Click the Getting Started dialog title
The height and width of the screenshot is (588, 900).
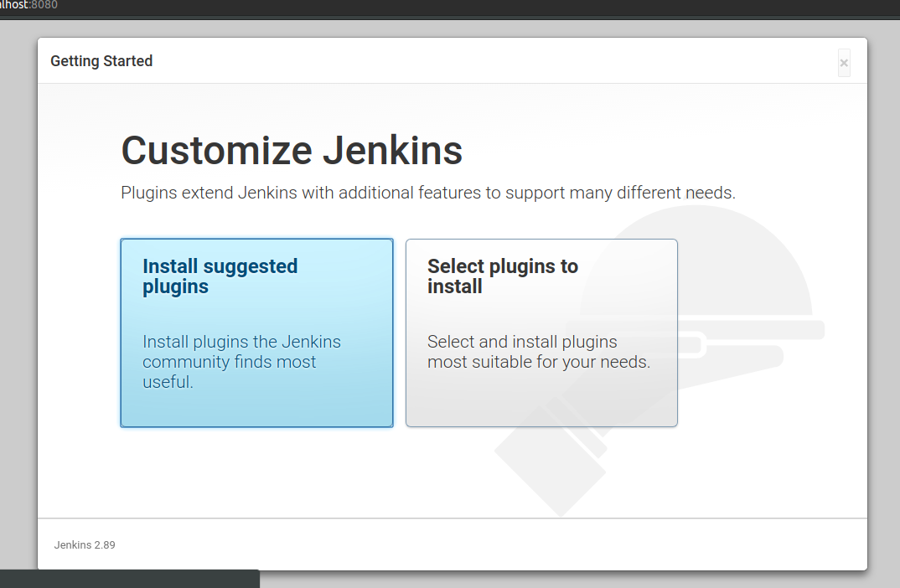(101, 61)
